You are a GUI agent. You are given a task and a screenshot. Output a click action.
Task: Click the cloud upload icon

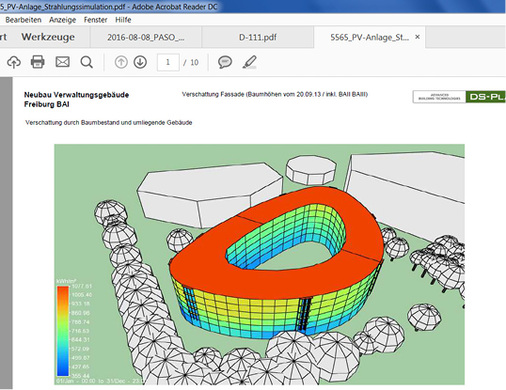click(14, 62)
